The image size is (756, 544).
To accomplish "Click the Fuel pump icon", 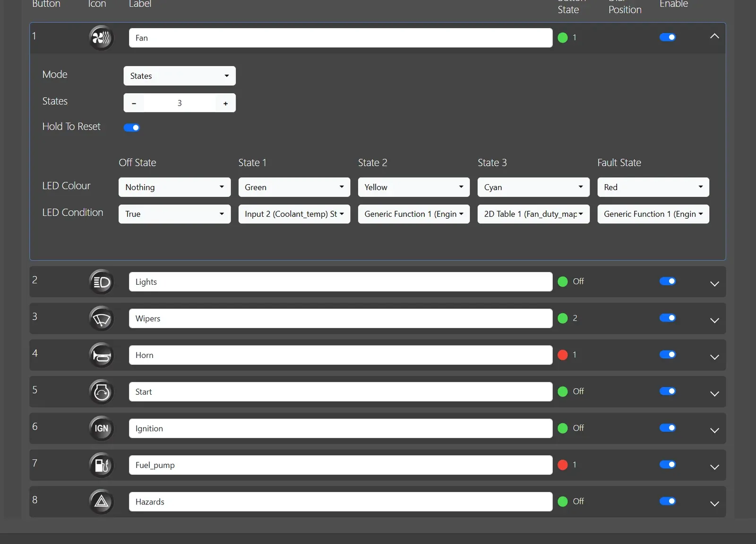I will (101, 465).
